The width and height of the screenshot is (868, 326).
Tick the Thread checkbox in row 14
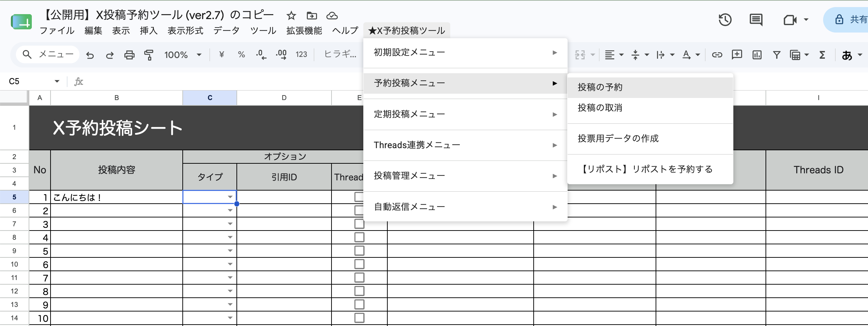359,318
